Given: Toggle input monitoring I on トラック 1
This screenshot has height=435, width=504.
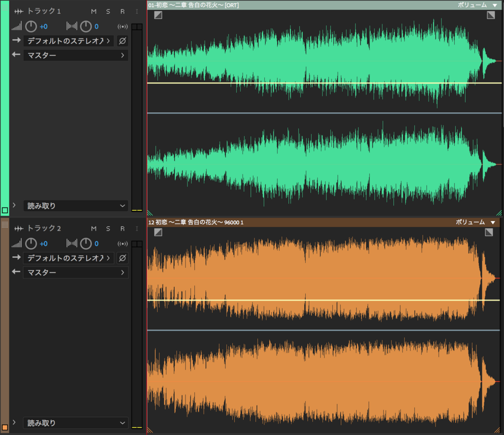Looking at the screenshot, I should 137,12.
